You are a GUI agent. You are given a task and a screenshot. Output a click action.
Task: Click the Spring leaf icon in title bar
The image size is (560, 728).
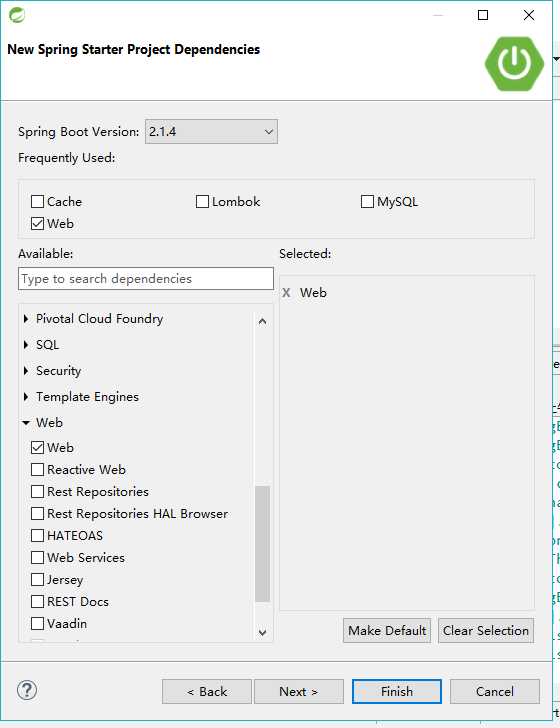[17, 15]
